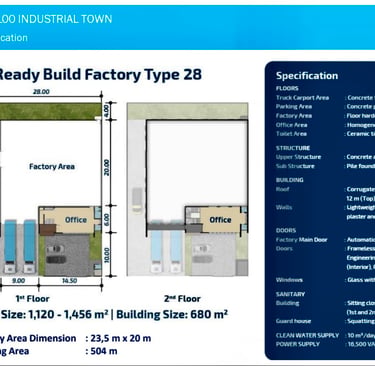Click the "10.00" vertical dimension marker

click(106, 255)
